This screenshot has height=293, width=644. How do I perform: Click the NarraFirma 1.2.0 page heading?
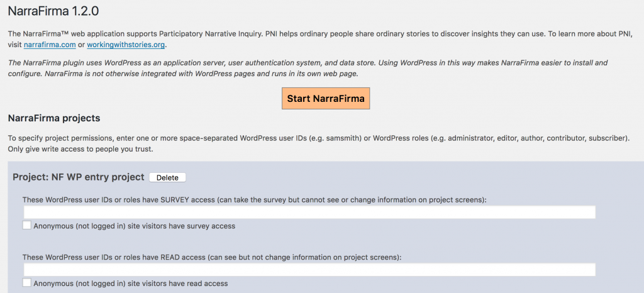[x=53, y=11]
